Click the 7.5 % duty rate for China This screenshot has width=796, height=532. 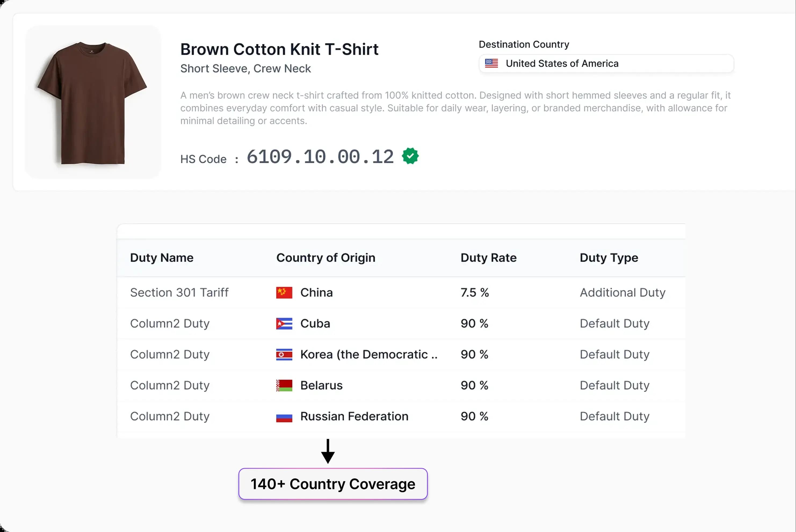coord(475,292)
